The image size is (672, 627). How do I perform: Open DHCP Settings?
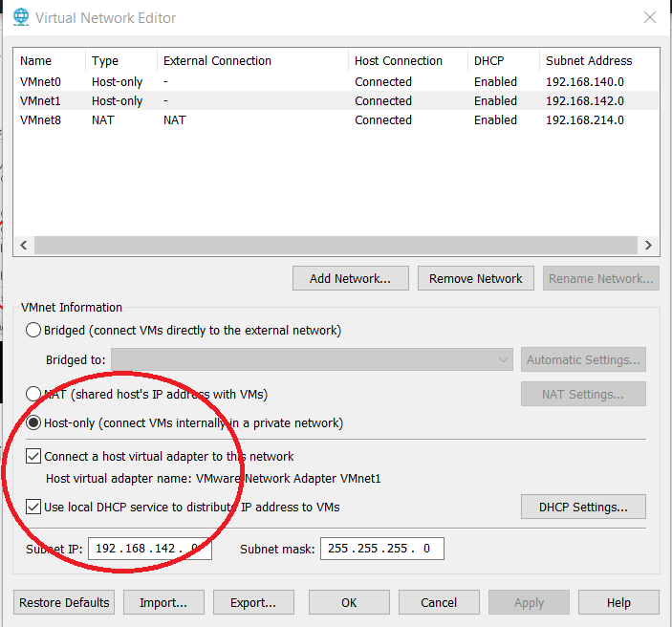point(583,507)
